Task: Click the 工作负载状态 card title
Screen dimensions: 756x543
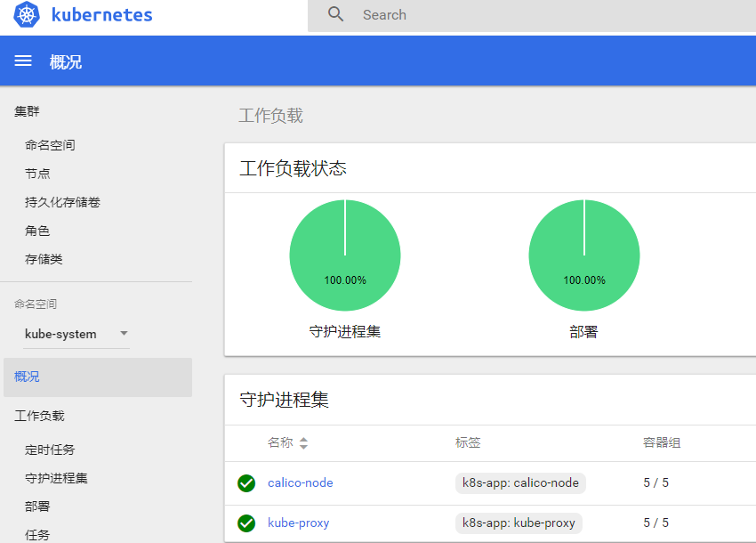Action: 294,168
